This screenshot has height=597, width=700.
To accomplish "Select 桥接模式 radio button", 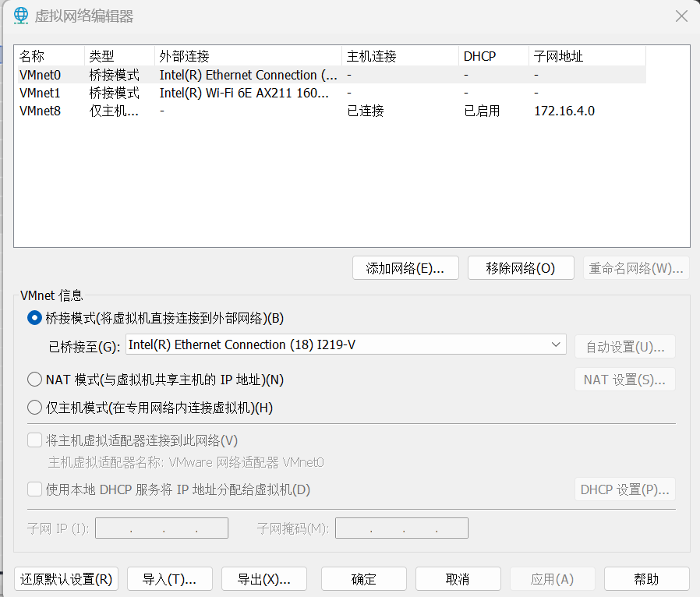I will point(34,318).
